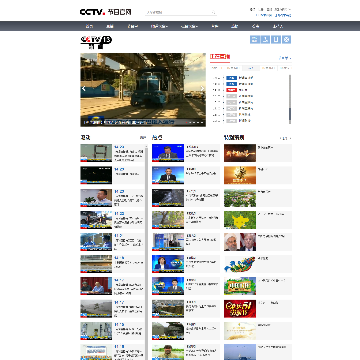Viewport: 360px width, 360px height.
Task: Open dark red thumbnail with golden calligraphy
Action: pos(240,153)
